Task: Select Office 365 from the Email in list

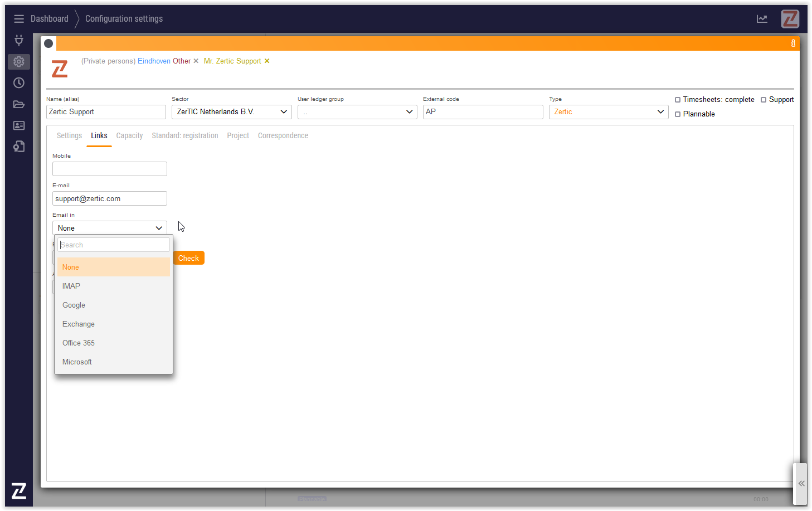Action: pos(79,343)
